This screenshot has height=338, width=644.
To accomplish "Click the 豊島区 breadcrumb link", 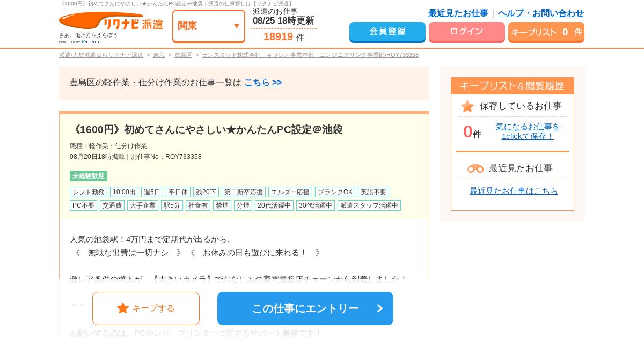I will tap(183, 55).
